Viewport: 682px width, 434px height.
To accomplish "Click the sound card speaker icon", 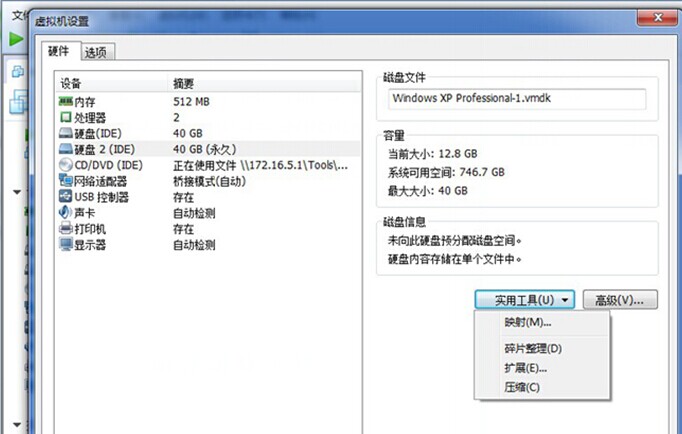I will 65,212.
